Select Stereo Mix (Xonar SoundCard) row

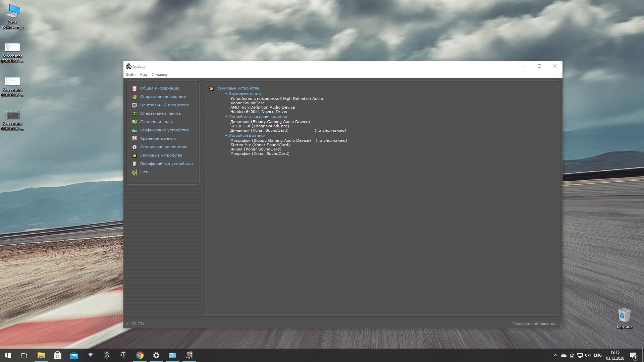pos(260,145)
